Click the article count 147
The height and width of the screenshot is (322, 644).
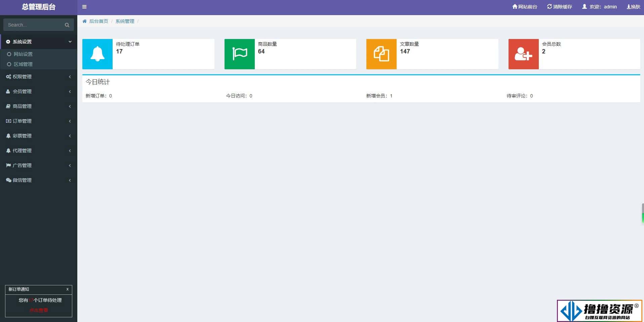pos(405,51)
